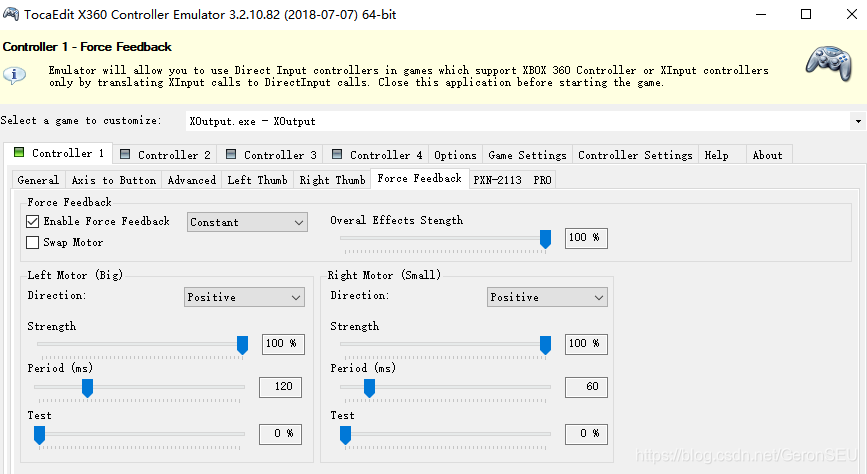867x474 pixels.
Task: Click Right Motor Period slider thumb
Action: (x=369, y=388)
